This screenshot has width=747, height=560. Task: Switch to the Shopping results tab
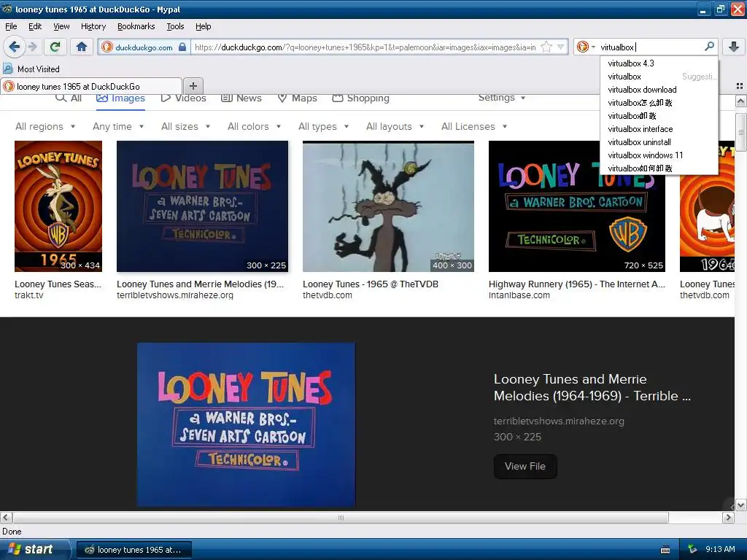(x=360, y=98)
